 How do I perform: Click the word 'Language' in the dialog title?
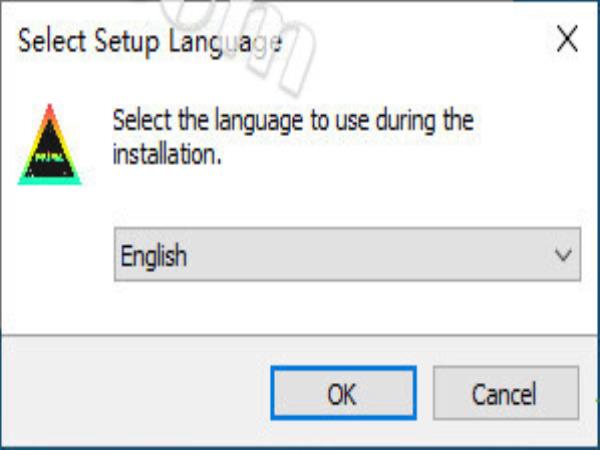225,42
